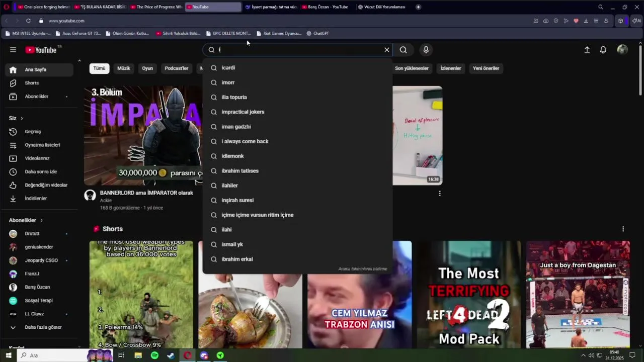Select the Podcast'ler filter chip

click(x=177, y=68)
